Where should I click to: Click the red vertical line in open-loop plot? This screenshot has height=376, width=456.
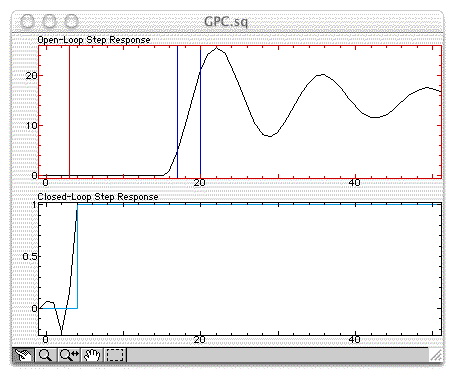tap(69, 112)
